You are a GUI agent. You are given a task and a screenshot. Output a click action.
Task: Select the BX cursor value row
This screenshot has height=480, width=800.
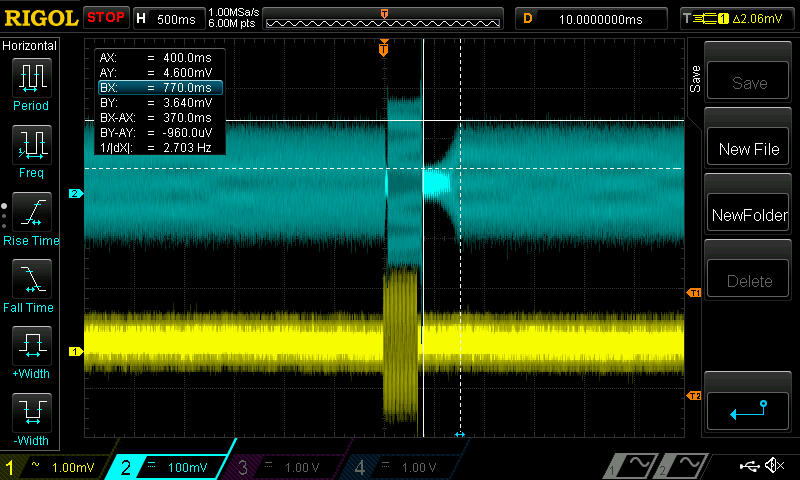click(x=158, y=88)
